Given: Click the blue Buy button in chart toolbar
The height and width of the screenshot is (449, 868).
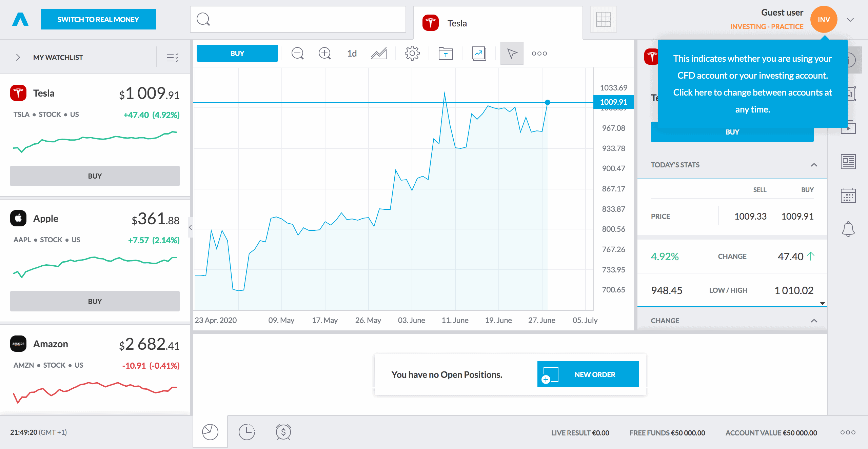Looking at the screenshot, I should click(237, 53).
